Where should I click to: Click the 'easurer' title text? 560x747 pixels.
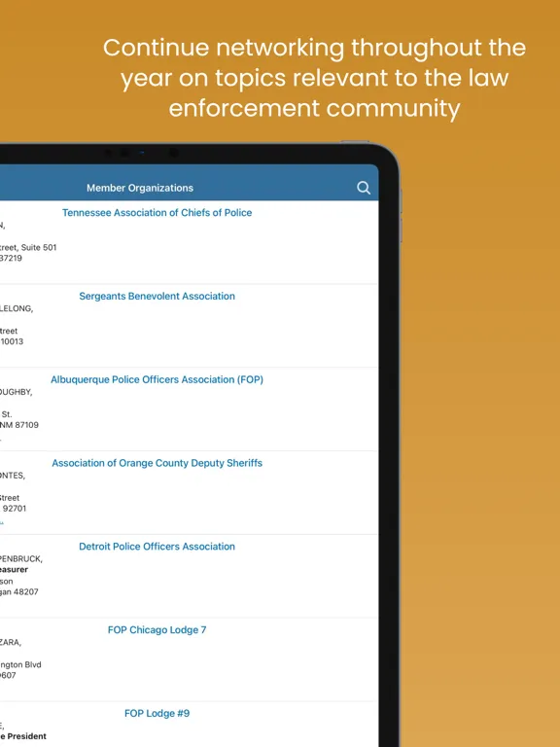tap(14, 569)
